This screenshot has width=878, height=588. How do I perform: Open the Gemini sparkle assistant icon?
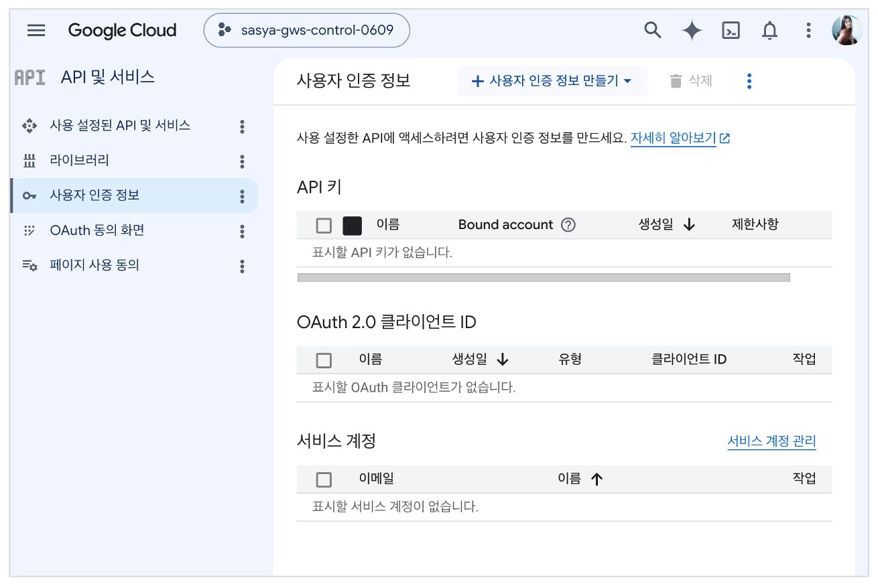(x=692, y=31)
